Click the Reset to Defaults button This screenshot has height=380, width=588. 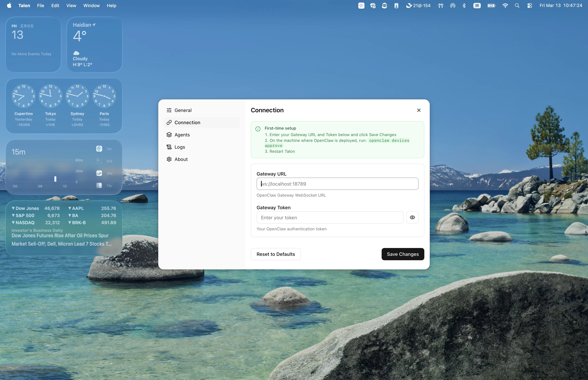(276, 254)
